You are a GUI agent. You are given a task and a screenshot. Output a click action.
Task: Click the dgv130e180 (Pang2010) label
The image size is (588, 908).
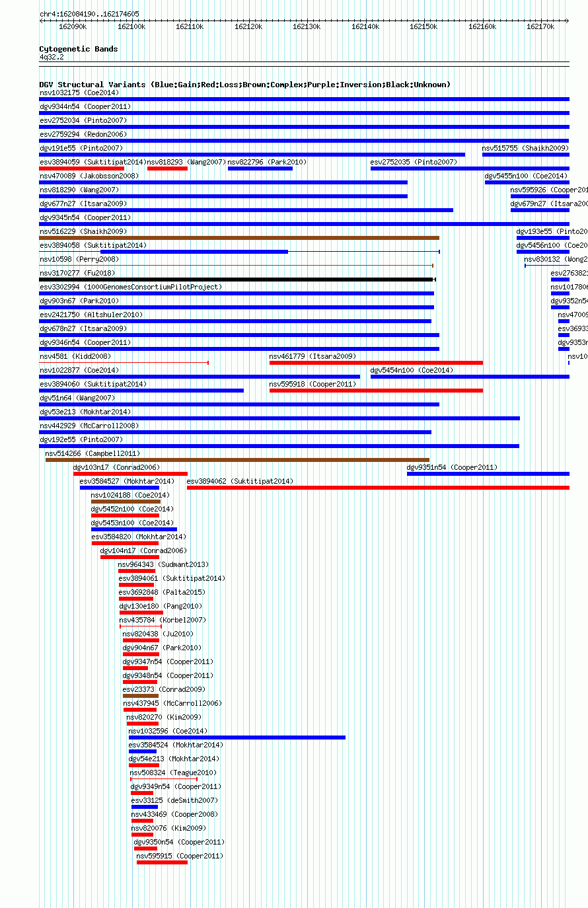click(x=161, y=606)
